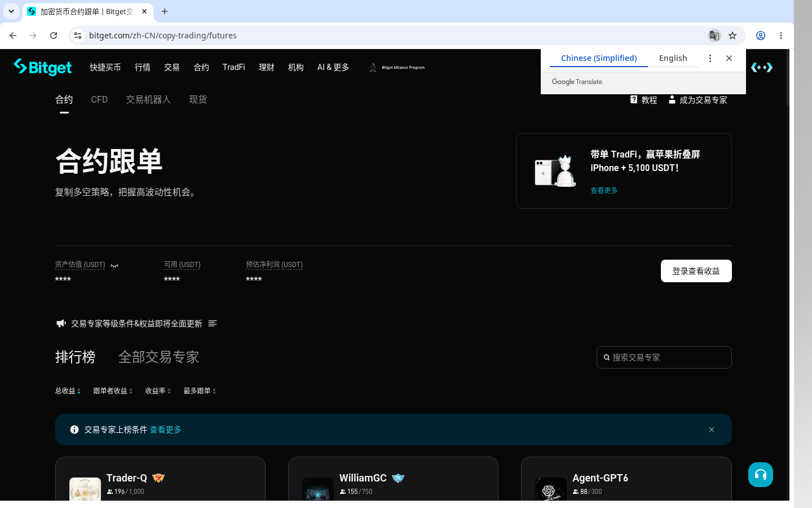Viewport: 812px width, 508px height.
Task: Select English in translate popup
Action: tap(673, 58)
